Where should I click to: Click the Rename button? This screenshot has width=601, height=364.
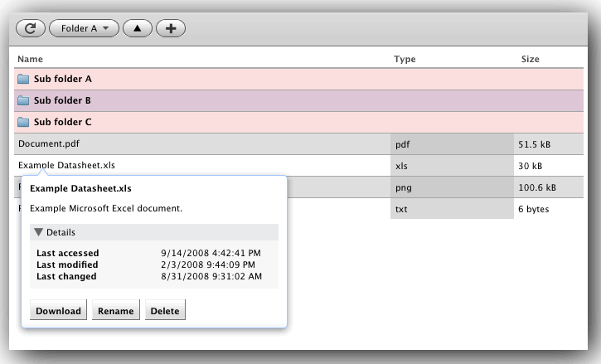(x=116, y=310)
